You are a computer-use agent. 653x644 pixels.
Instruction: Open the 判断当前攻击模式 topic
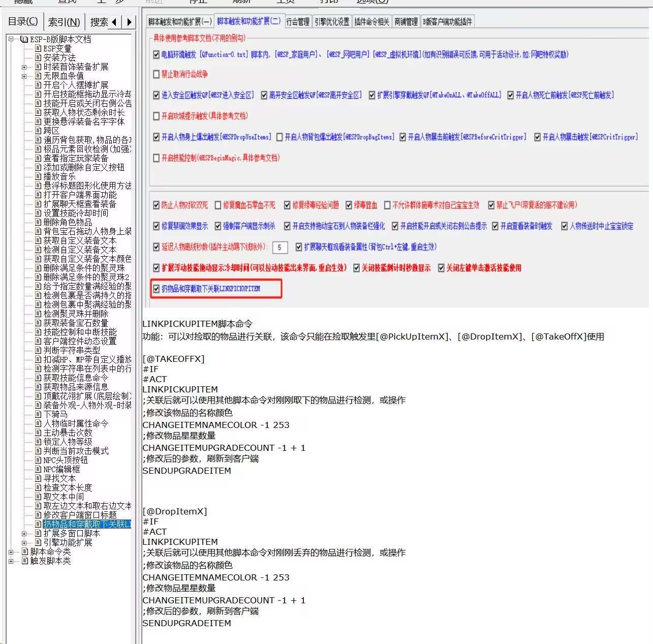76,451
